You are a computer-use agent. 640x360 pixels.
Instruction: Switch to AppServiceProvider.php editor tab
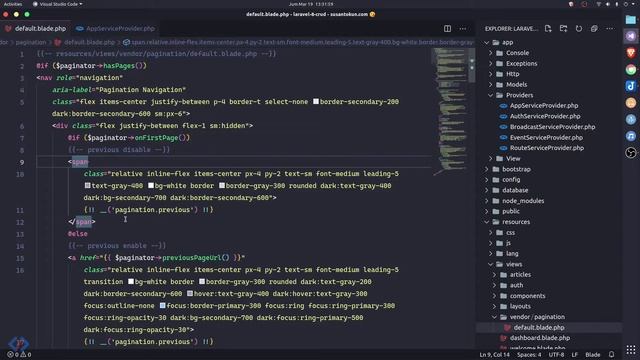point(116,29)
